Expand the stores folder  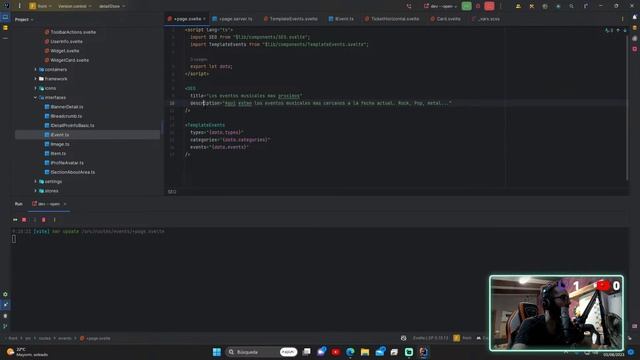(x=36, y=191)
